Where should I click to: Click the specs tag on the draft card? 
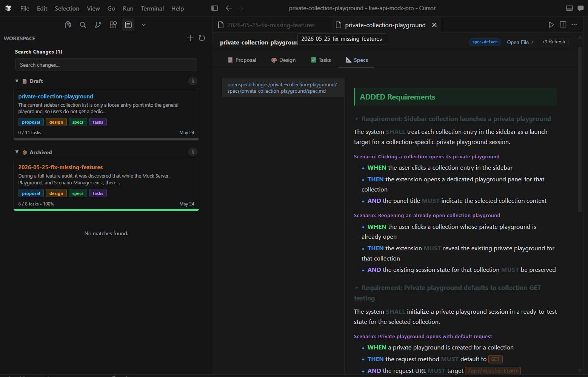[x=78, y=122]
